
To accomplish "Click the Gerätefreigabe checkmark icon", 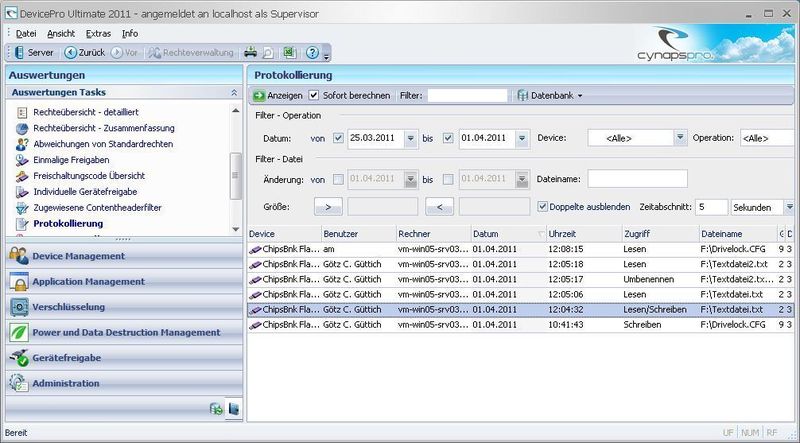I will click(19, 358).
